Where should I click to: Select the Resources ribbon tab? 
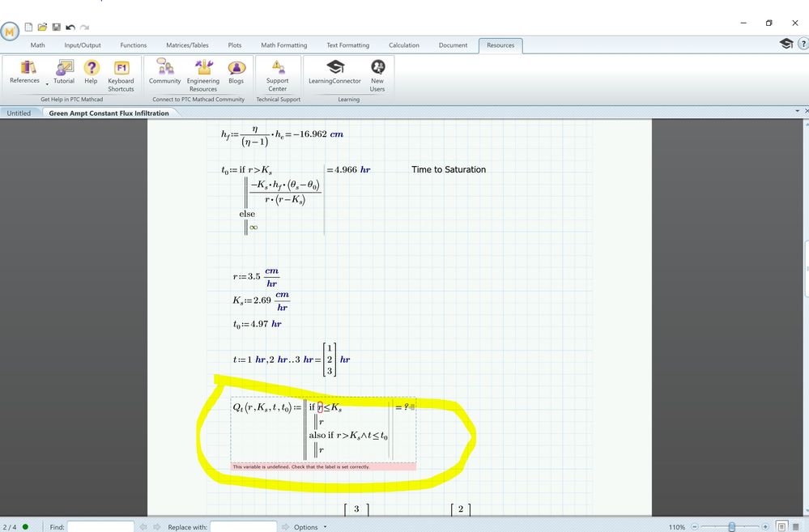coord(500,45)
